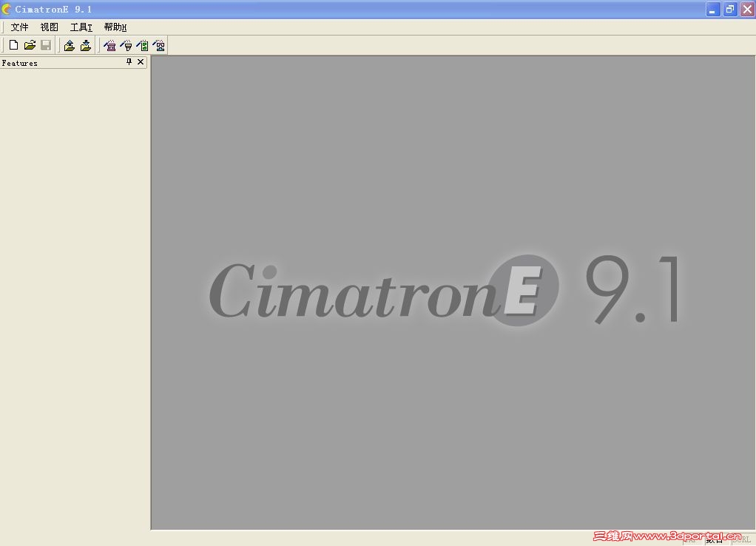Start the electrode design wizard icon
Screen dimensions: 756x546
point(126,45)
